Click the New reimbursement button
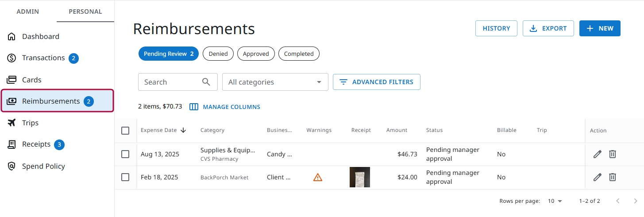 (599, 28)
